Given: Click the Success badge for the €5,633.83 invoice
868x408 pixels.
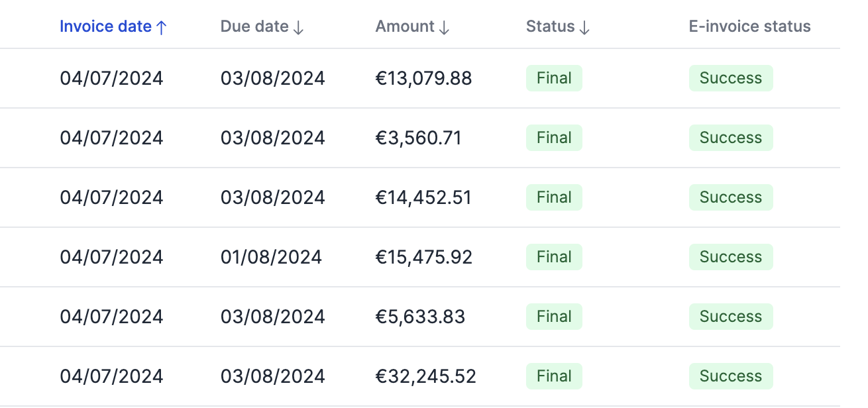Looking at the screenshot, I should click(x=731, y=316).
